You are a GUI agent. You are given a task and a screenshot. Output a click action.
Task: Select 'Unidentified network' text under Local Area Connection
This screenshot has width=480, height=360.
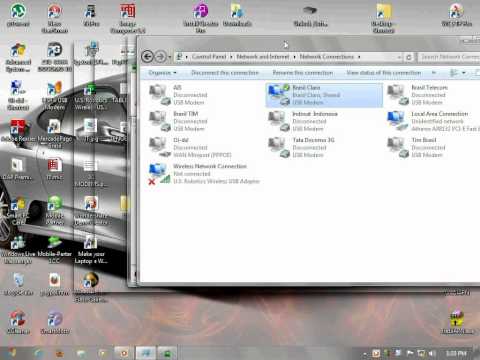pyautogui.click(x=437, y=121)
